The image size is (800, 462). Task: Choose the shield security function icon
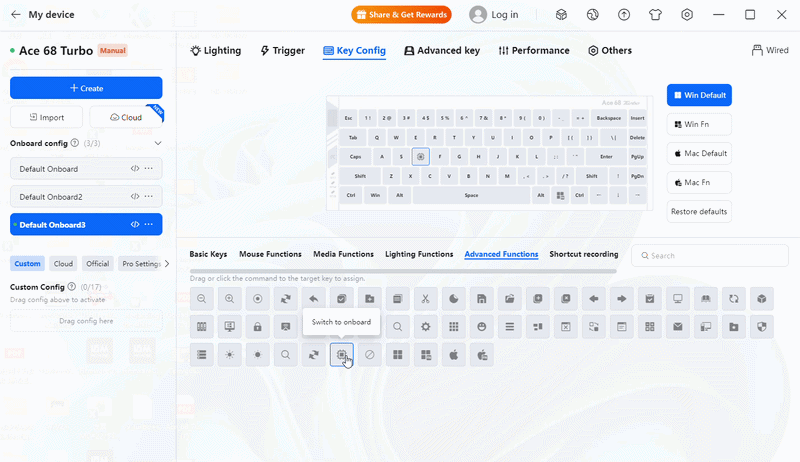pyautogui.click(x=762, y=327)
